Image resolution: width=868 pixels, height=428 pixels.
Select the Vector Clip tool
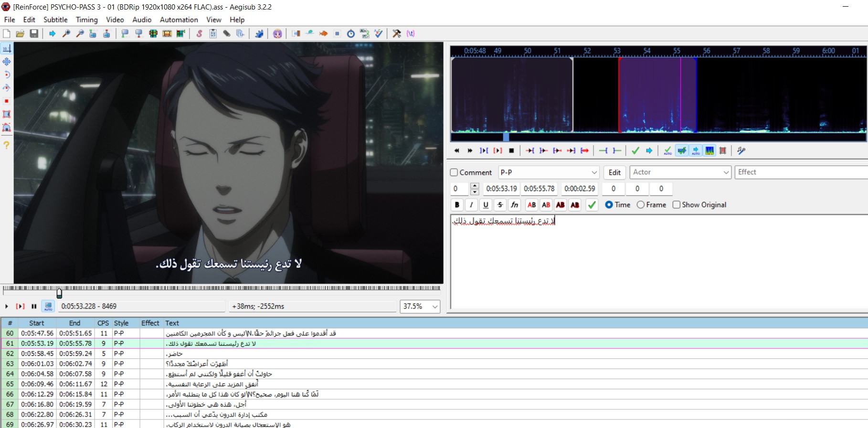tap(7, 128)
